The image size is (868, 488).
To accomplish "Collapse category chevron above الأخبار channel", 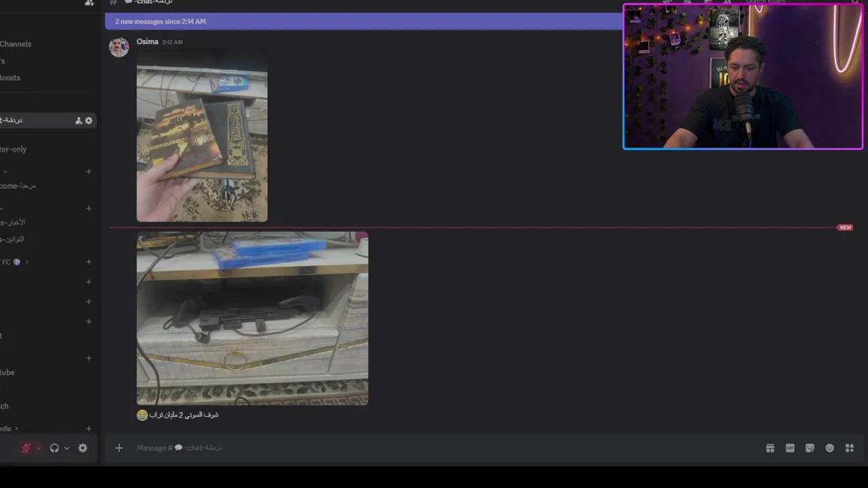I will tap(2, 209).
